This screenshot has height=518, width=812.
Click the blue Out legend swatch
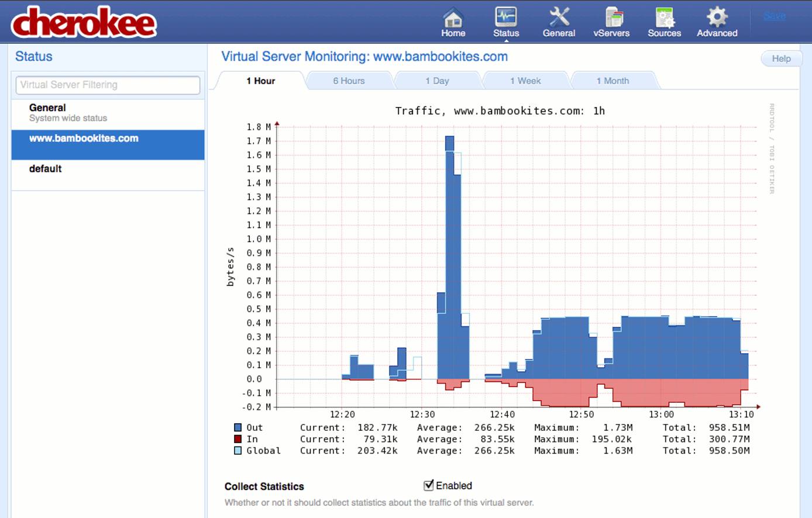(x=238, y=427)
